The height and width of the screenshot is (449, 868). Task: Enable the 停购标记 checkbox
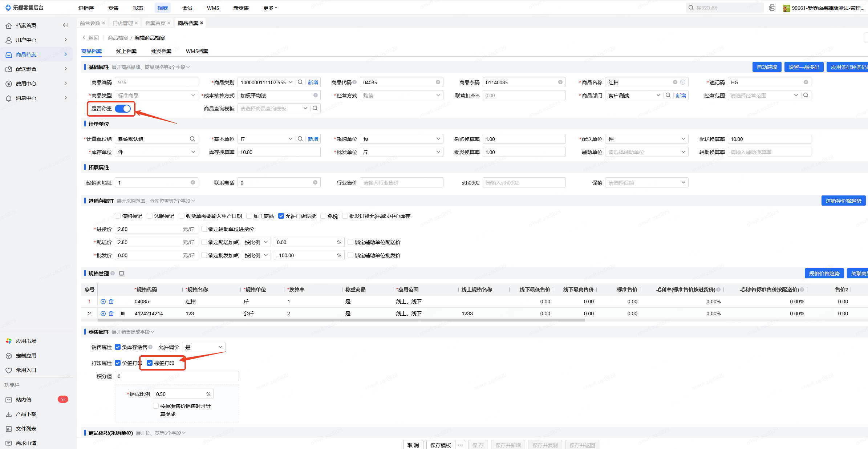(x=118, y=216)
